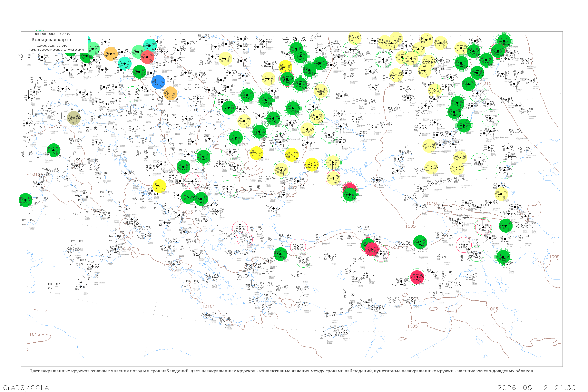Screen dimensions: 588x392
Task: Click the unfilled green circle at Eskisehir
Action: click(x=303, y=260)
